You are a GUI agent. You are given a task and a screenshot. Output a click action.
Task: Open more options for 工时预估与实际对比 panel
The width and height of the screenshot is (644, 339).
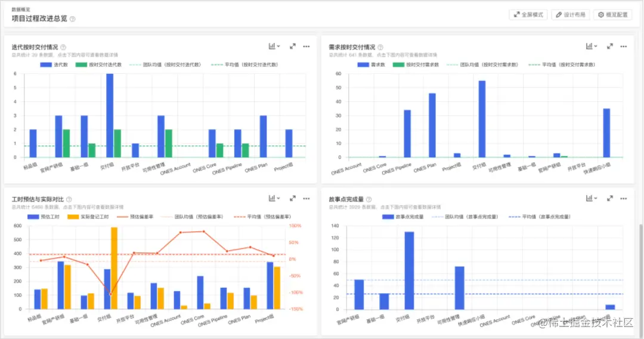tap(306, 198)
